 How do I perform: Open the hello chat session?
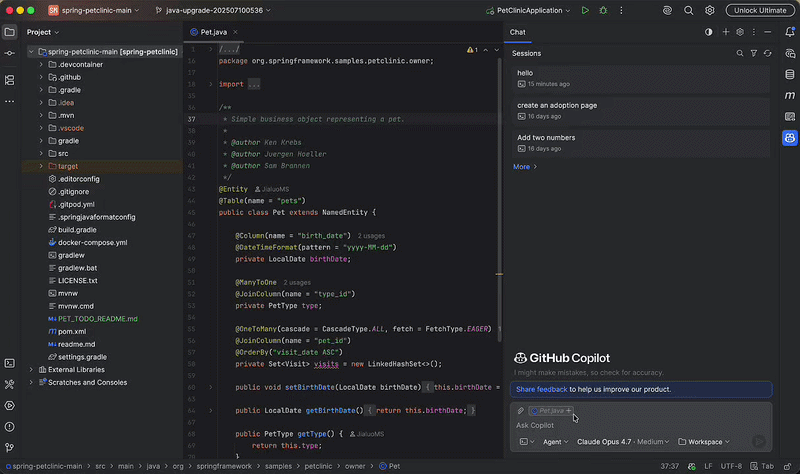[x=641, y=78]
